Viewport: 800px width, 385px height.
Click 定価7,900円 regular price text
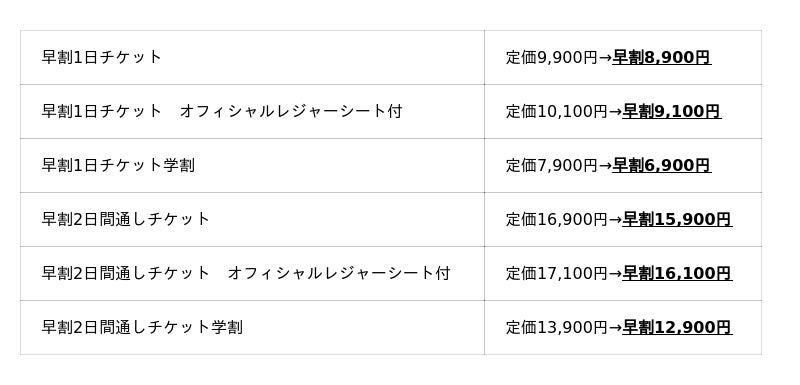coord(552,166)
